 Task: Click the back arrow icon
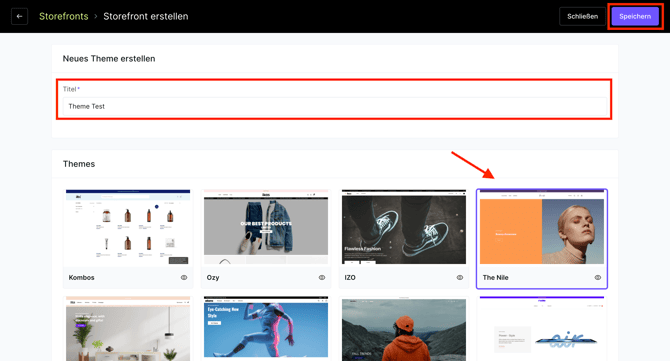19,16
